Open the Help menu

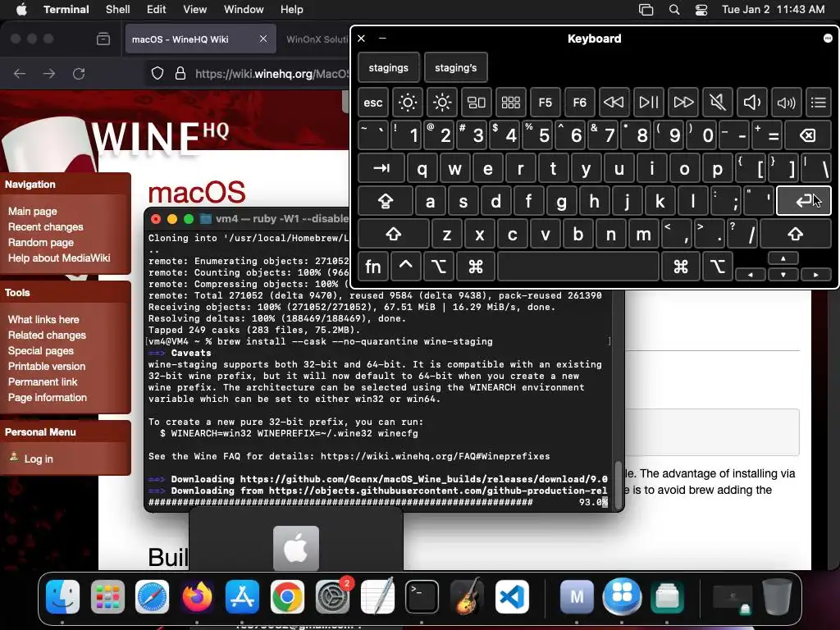coord(291,9)
